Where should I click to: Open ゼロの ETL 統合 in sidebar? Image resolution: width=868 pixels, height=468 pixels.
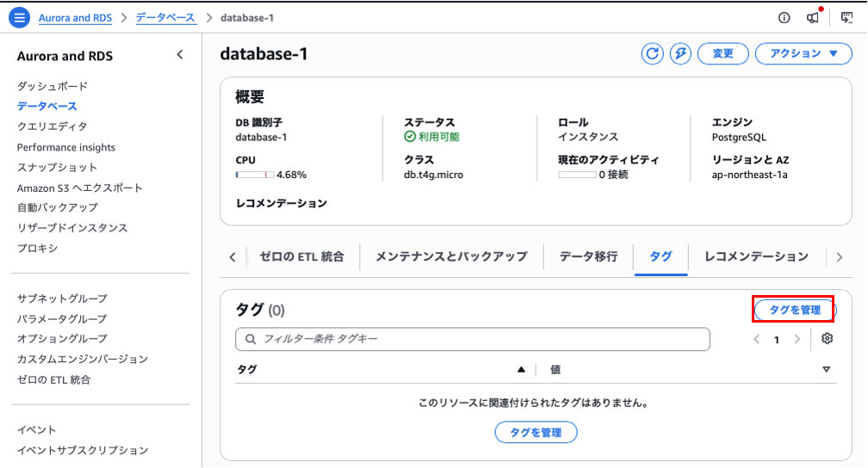pyautogui.click(x=53, y=380)
